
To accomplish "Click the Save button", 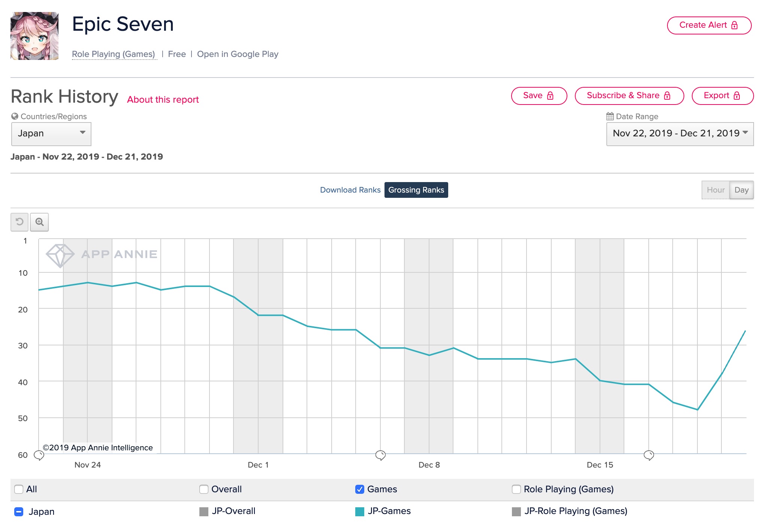I will (539, 96).
